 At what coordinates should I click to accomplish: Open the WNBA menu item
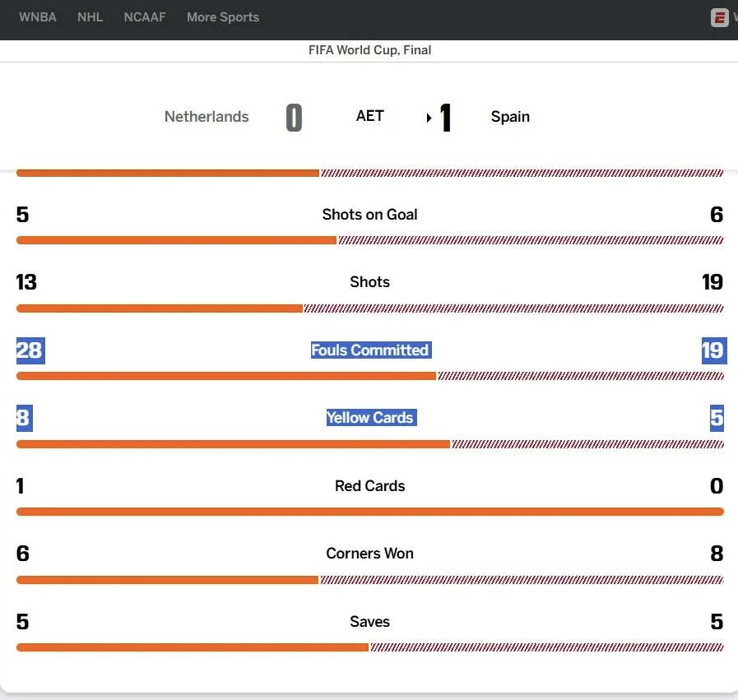38,17
